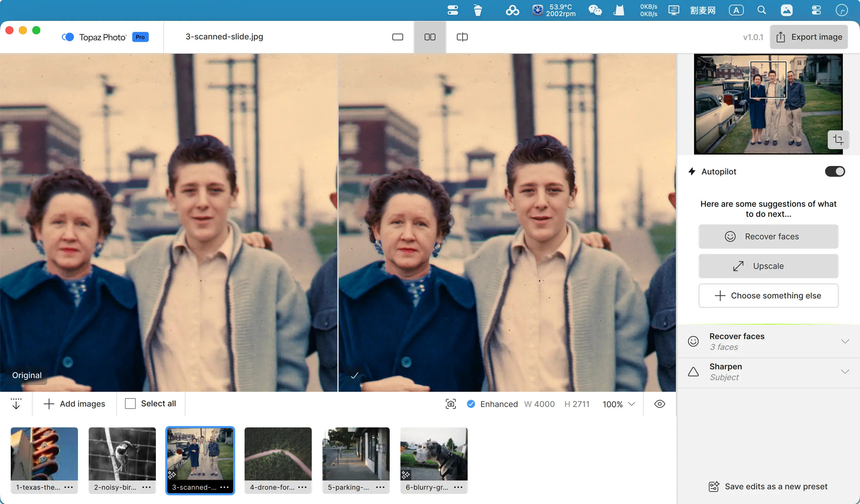Select split slider comparison view

pos(462,37)
